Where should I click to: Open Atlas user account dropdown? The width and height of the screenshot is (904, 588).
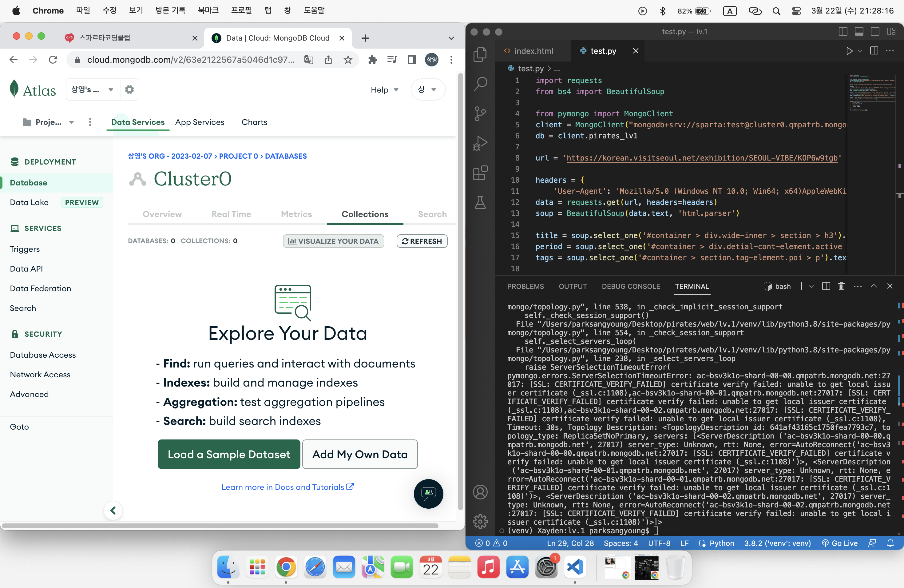click(x=428, y=89)
